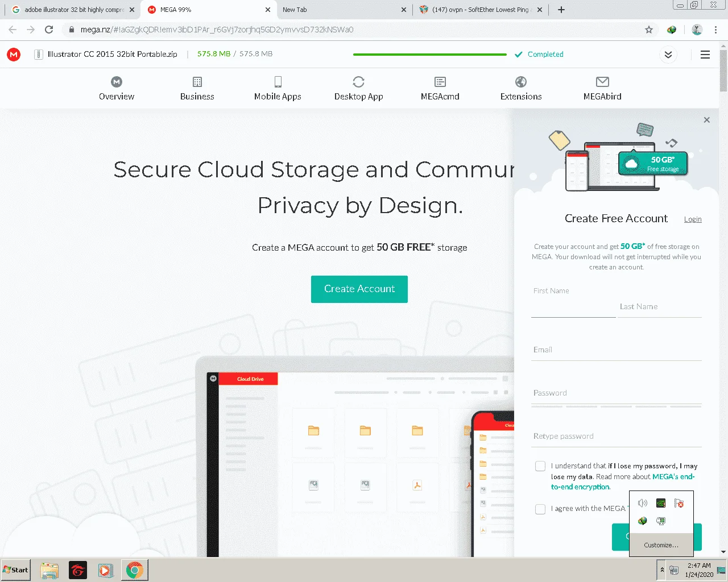Click the Retype password field

point(617,436)
